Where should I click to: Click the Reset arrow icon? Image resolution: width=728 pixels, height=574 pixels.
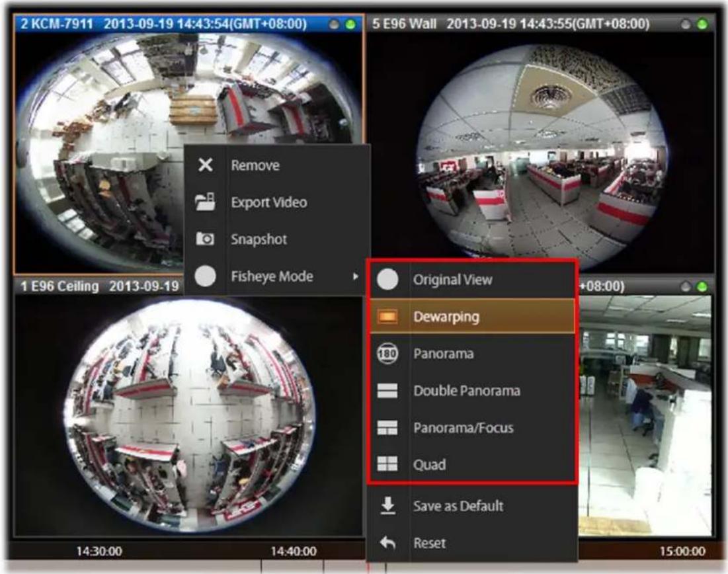(x=387, y=542)
